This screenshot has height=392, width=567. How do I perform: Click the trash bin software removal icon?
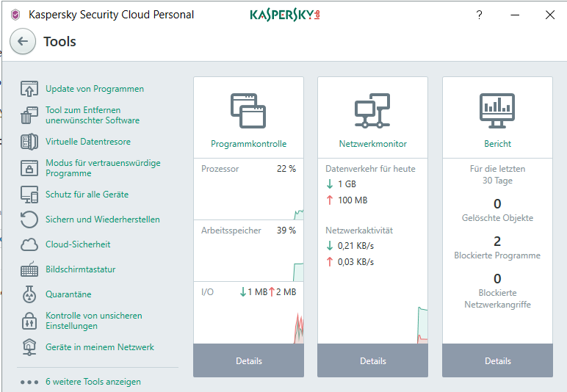coord(29,115)
